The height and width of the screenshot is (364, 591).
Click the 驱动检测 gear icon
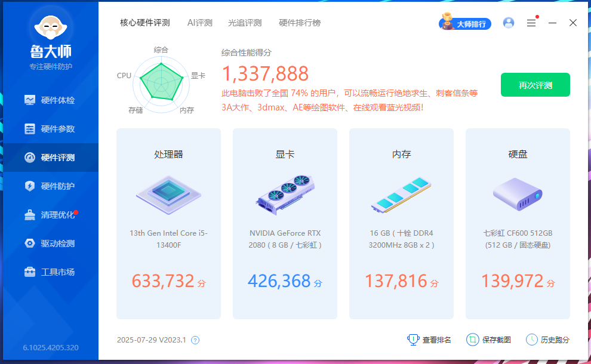tap(30, 243)
